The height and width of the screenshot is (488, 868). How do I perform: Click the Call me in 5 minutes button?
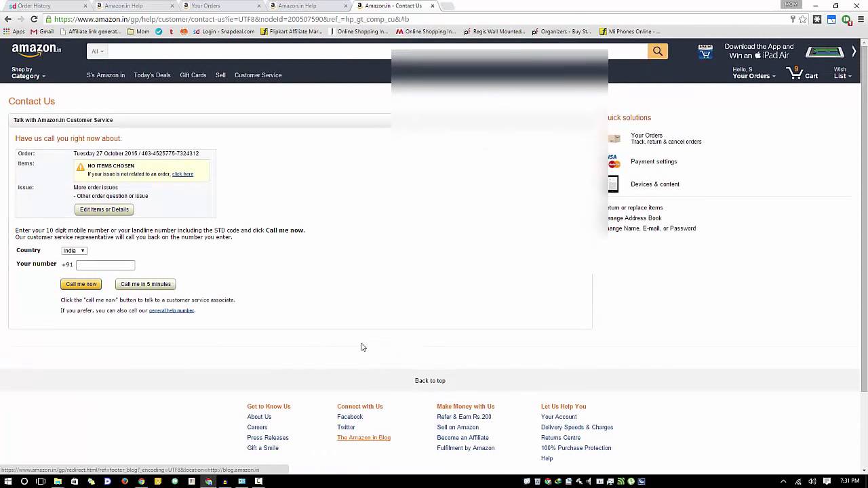click(146, 284)
